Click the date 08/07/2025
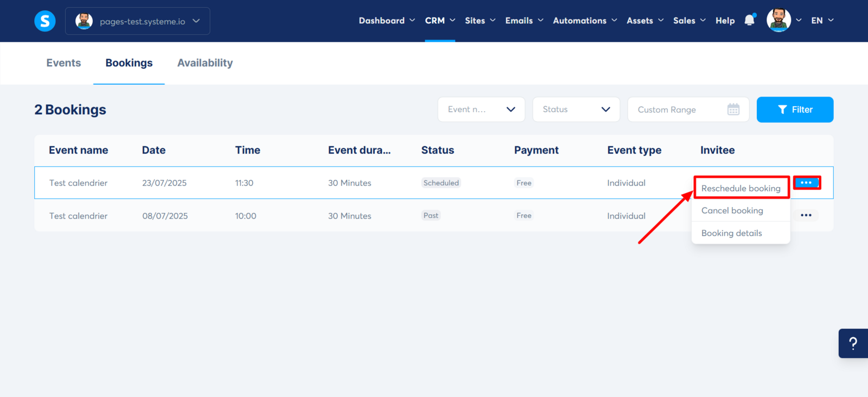Image resolution: width=868 pixels, height=397 pixels. 165,216
